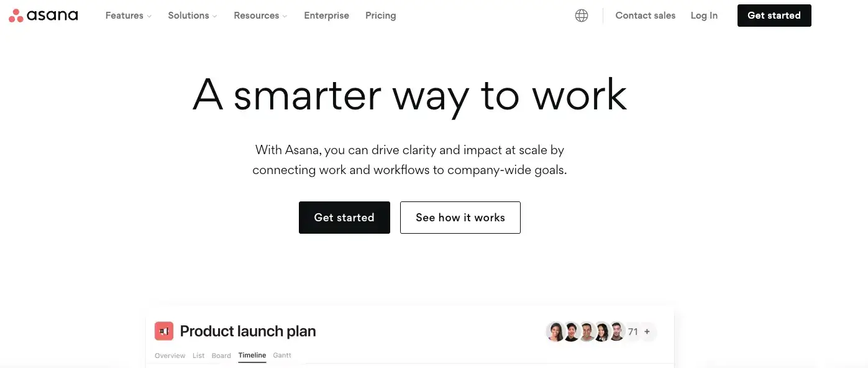868x368 pixels.
Task: Open the Log In link
Action: 703,15
